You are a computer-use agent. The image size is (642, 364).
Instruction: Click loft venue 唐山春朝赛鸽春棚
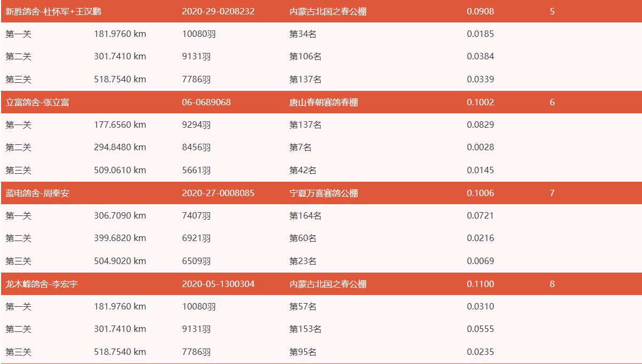coord(323,102)
